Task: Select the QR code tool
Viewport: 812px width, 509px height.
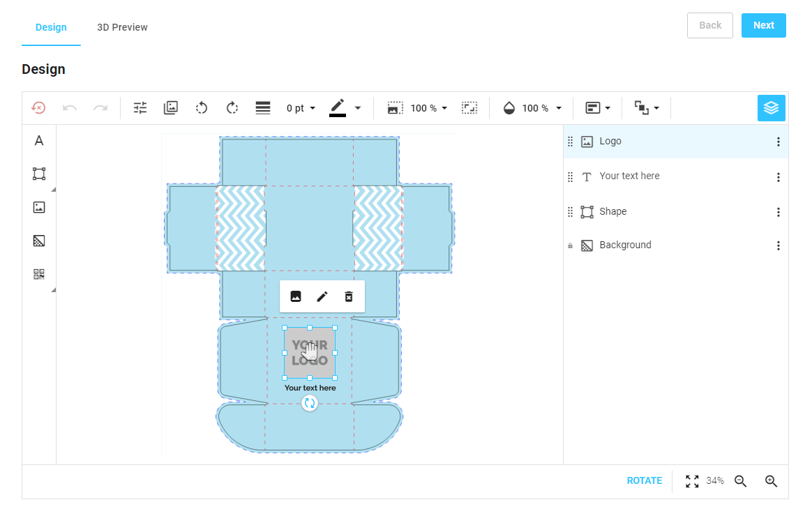Action: tap(39, 274)
